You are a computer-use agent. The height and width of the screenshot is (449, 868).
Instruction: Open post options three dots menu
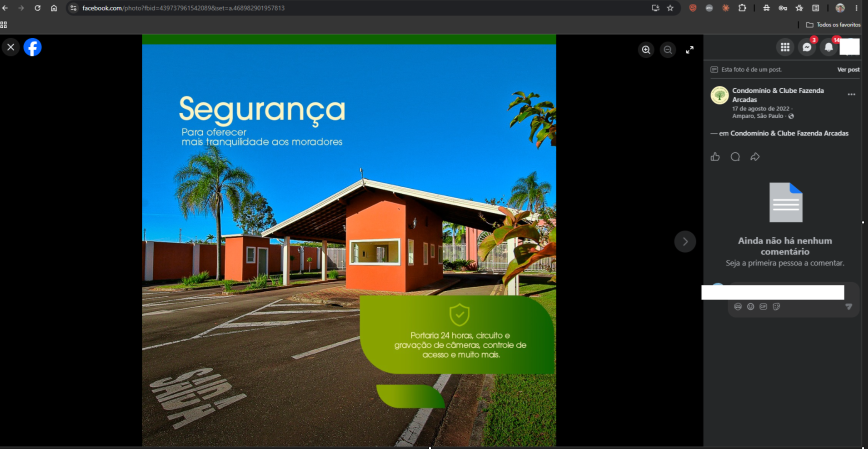tap(851, 94)
